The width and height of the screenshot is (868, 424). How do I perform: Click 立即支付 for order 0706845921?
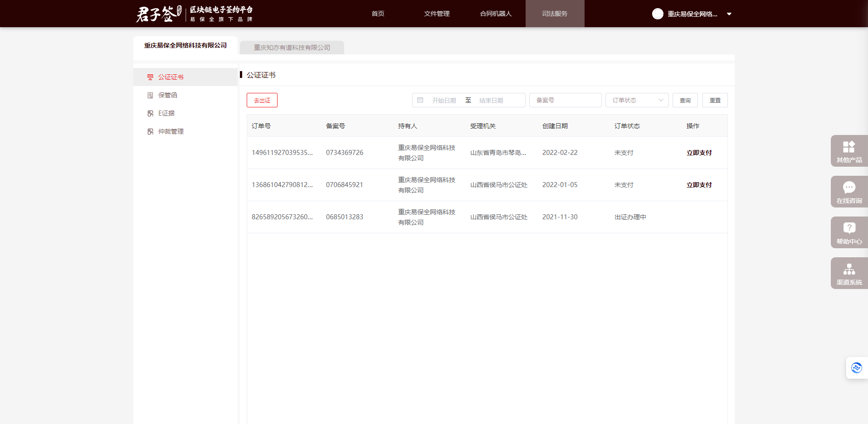(699, 185)
